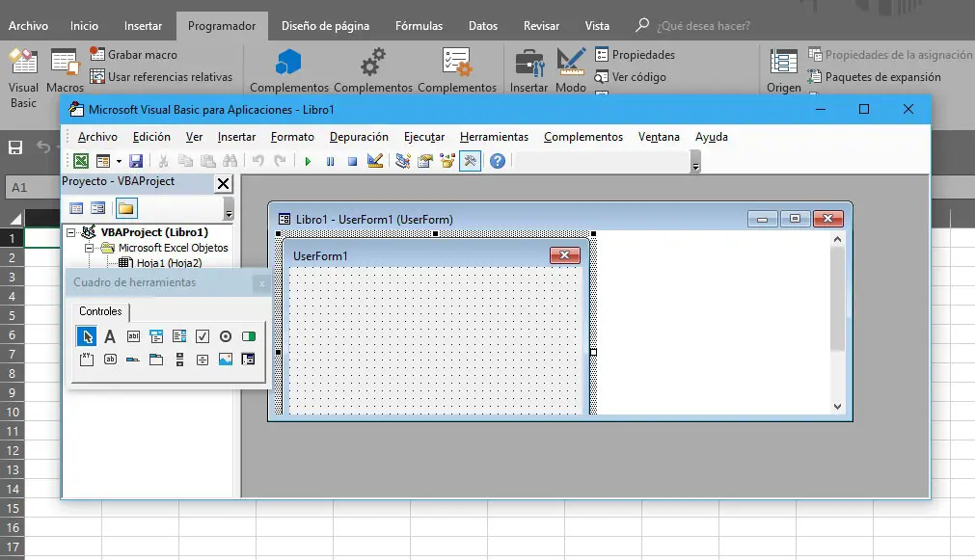The height and width of the screenshot is (560, 975).
Task: Pick the CommandButton control in toolbox
Action: pos(110,360)
